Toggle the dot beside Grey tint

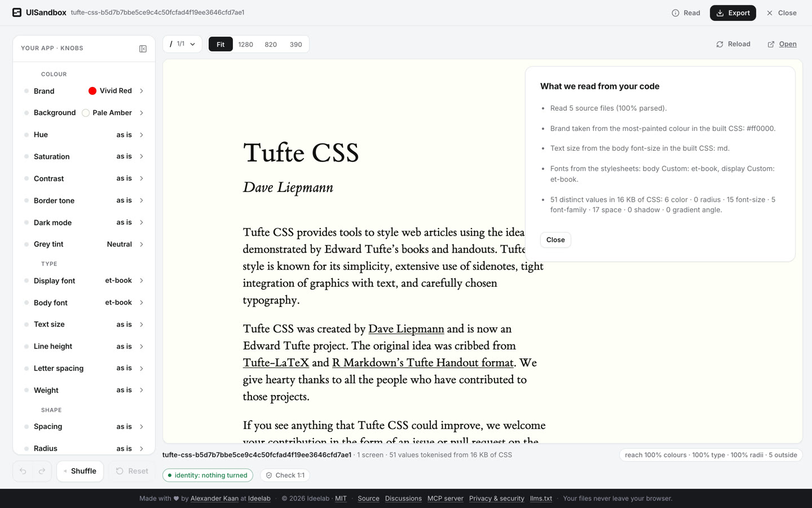27,244
